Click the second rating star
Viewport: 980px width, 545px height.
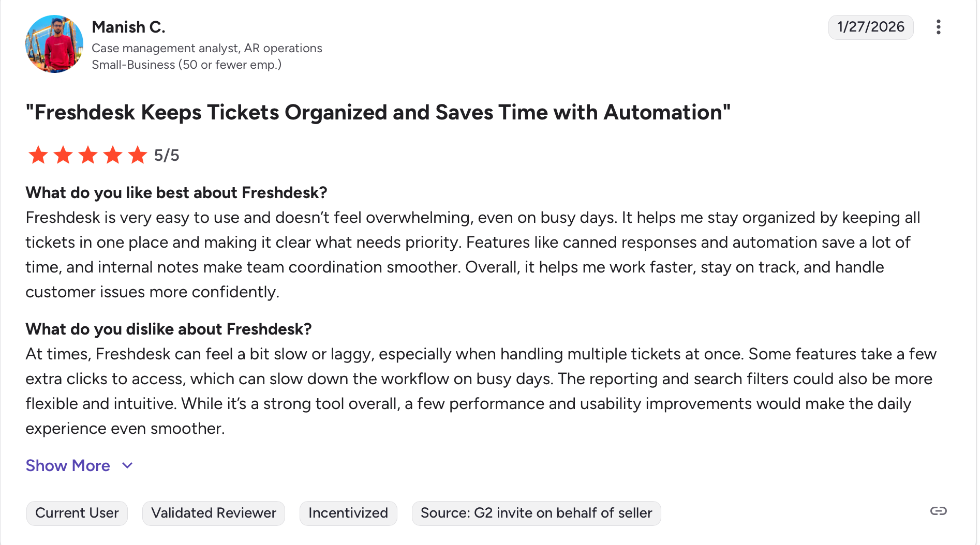click(x=63, y=155)
